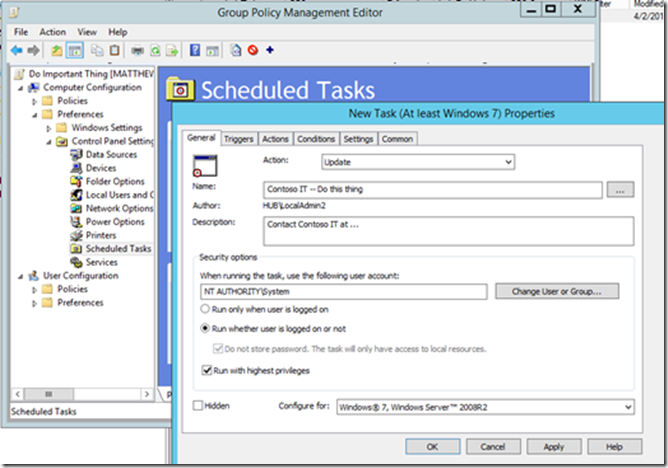Click the Show/Hide action pane icon
The height and width of the screenshot is (468, 668).
212,51
